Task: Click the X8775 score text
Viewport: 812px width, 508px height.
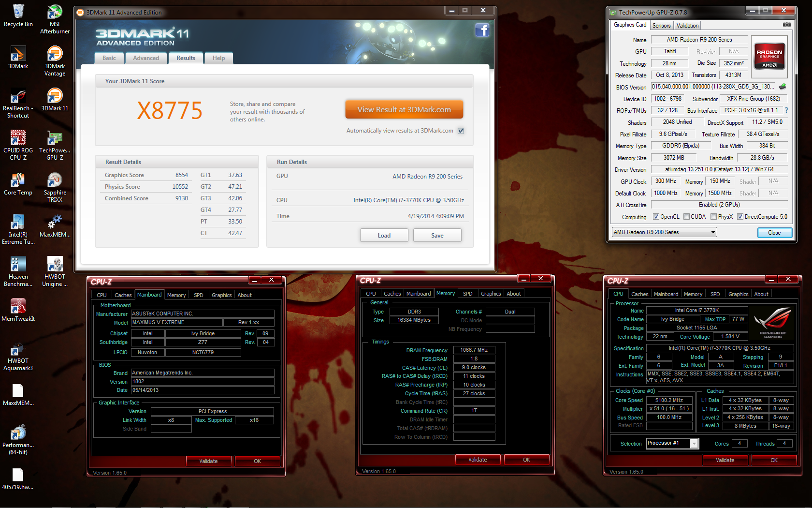Action: [x=170, y=111]
